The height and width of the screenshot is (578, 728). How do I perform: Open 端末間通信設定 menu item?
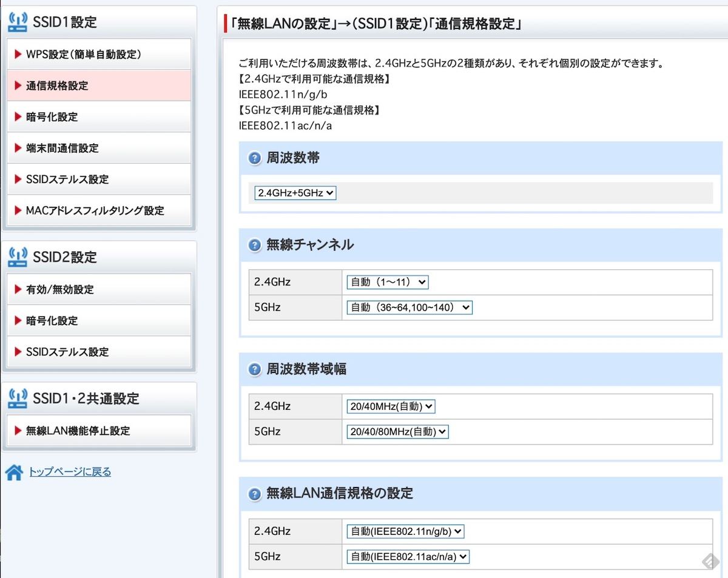coord(99,148)
